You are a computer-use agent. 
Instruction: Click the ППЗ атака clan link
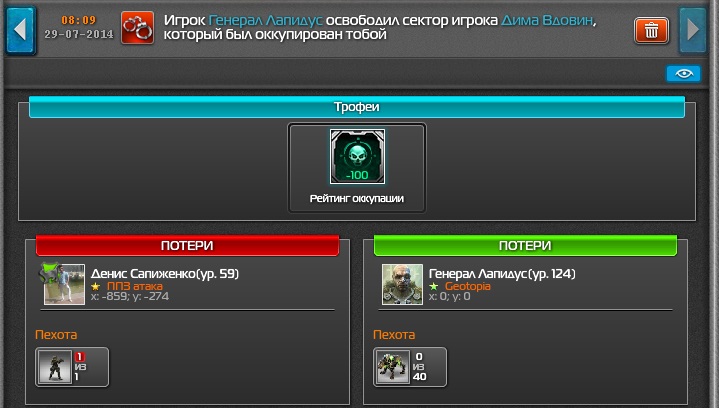click(x=134, y=286)
